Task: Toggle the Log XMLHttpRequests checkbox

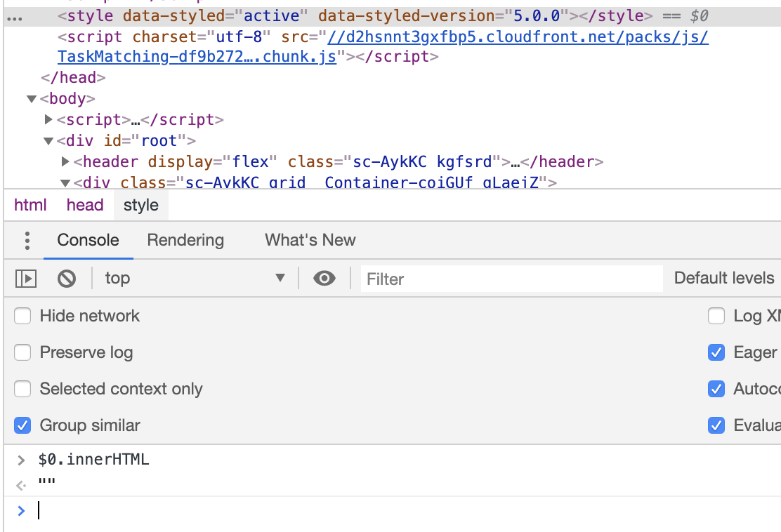Action: point(716,316)
